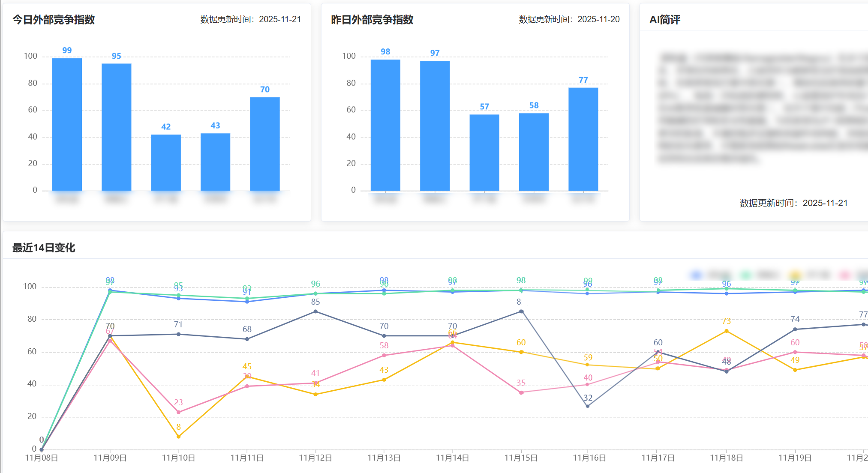Viewport: 868px width, 473px height.
Task: Select the bar labeled 77
Action: tap(583, 139)
